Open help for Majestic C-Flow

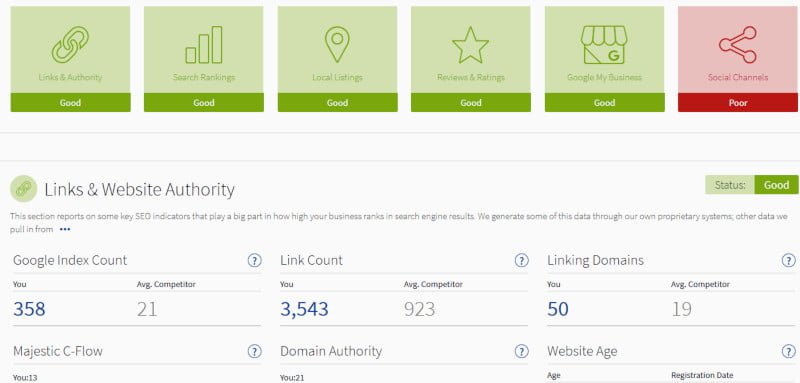255,351
